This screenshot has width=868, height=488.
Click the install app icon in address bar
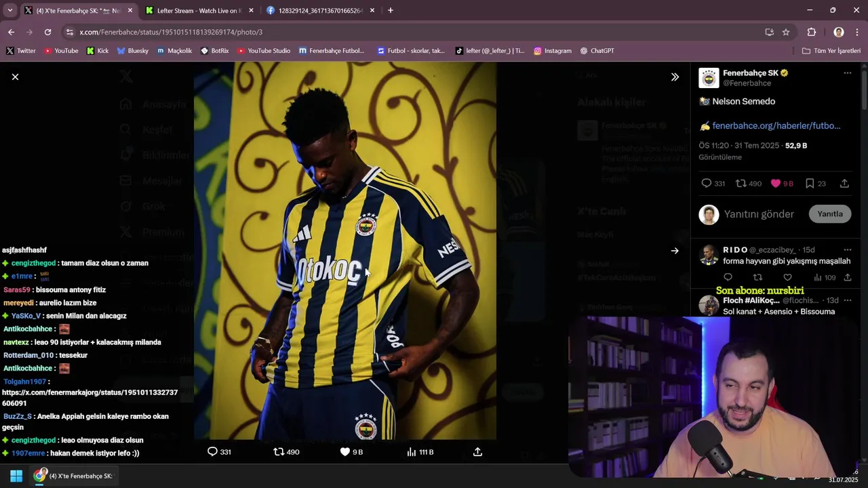coord(769,32)
